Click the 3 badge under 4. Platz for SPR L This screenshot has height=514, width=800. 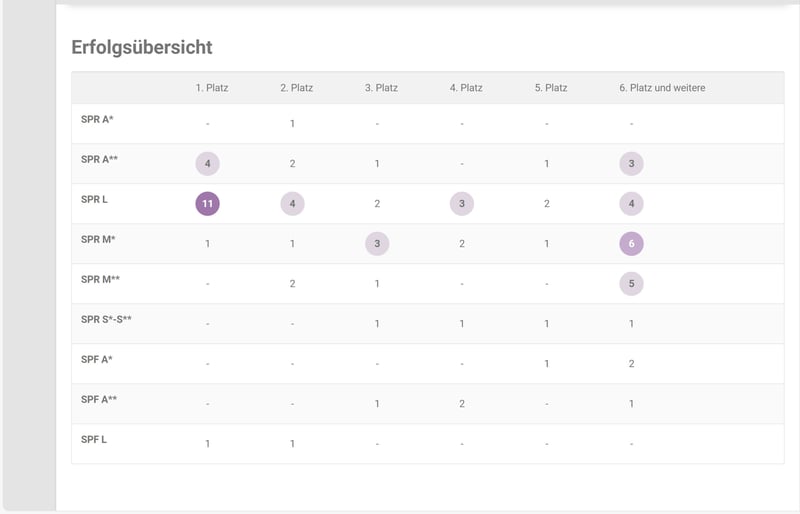coord(462,204)
